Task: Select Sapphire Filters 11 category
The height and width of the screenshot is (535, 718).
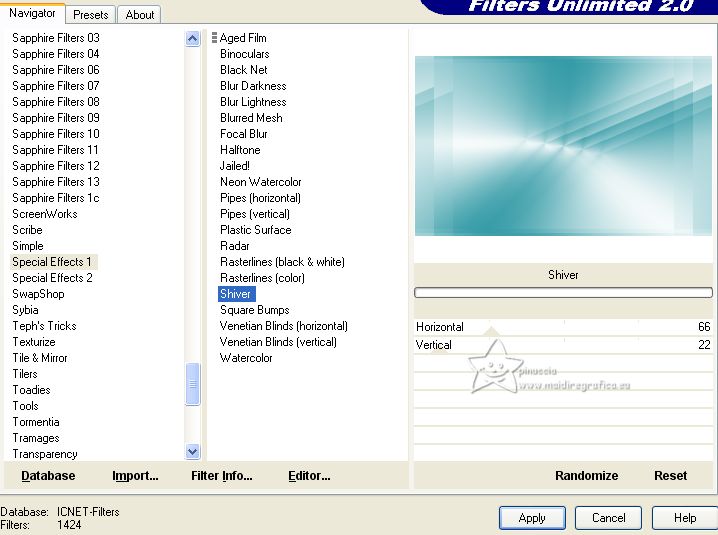Action: click(55, 150)
